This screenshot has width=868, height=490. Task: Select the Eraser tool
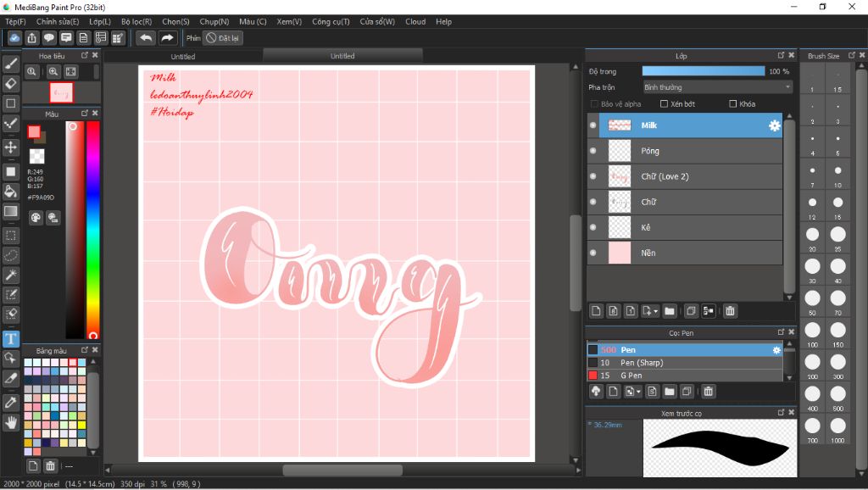tap(10, 84)
